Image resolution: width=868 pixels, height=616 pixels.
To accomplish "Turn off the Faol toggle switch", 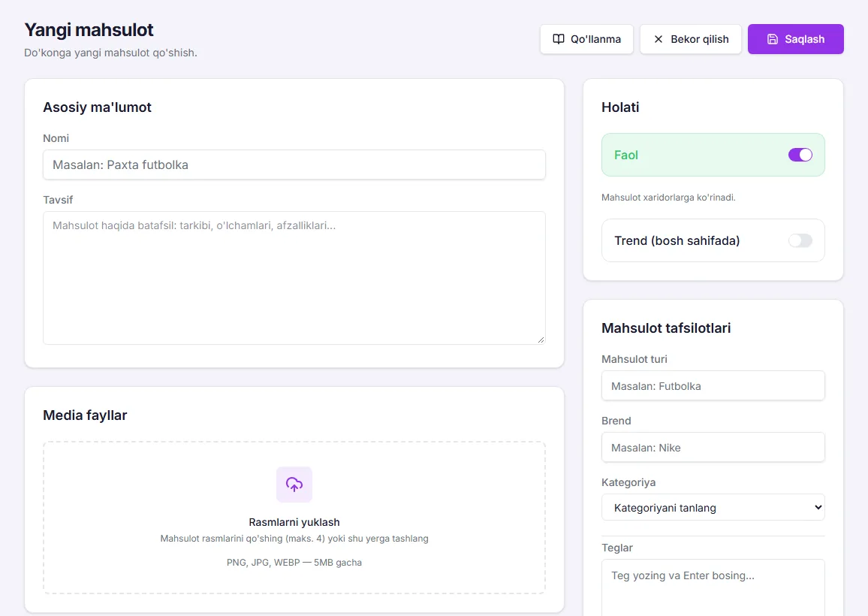I will coord(800,155).
